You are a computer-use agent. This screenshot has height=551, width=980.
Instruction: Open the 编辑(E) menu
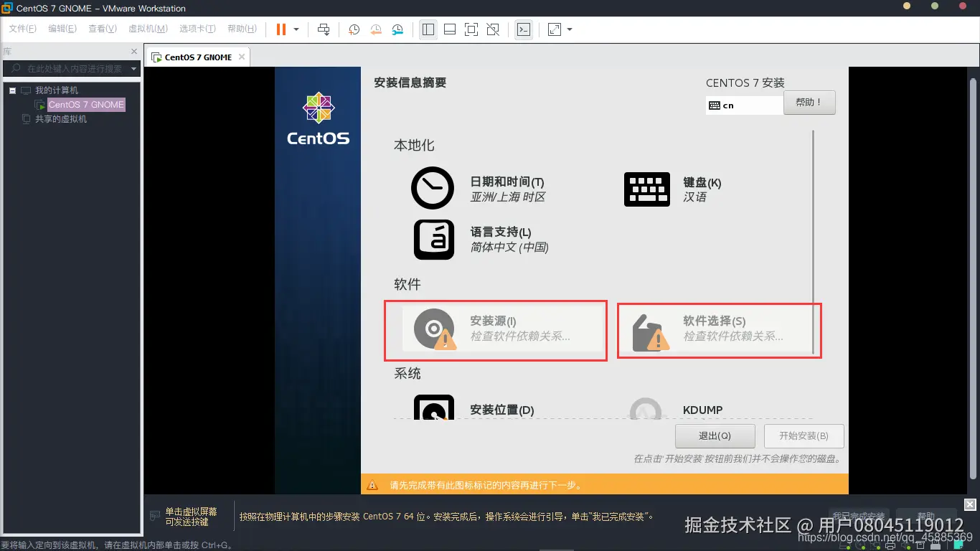click(x=62, y=29)
